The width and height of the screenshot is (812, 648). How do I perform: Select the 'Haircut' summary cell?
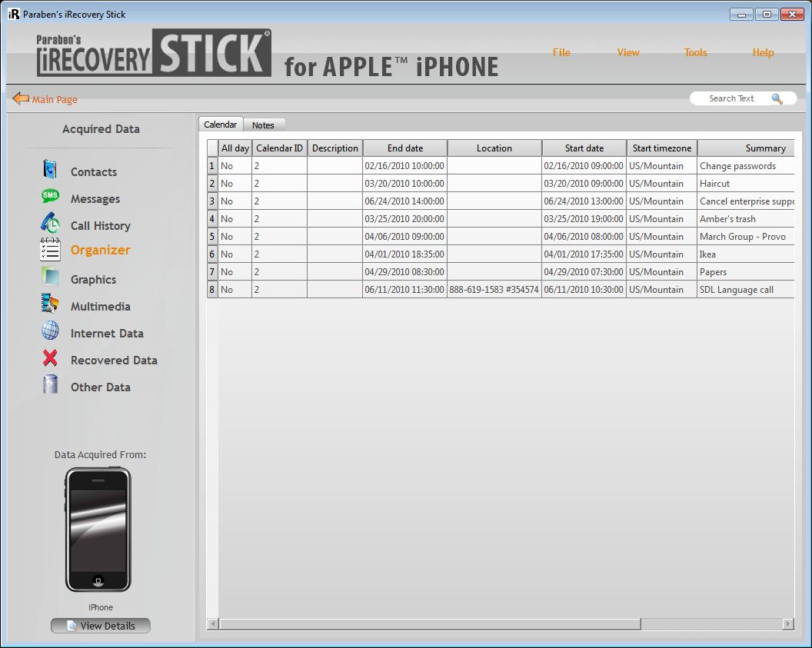pos(746,183)
